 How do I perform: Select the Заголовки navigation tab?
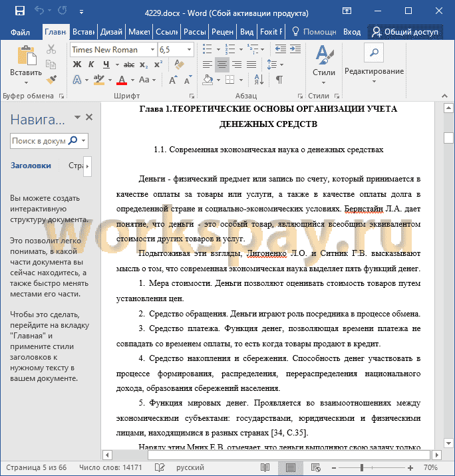click(31, 166)
